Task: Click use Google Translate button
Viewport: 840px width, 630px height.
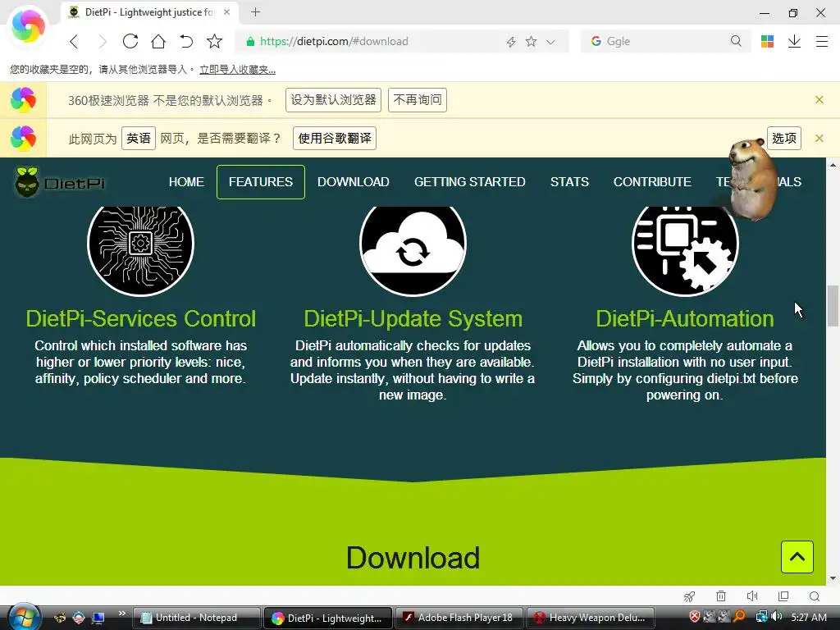Action: [x=335, y=138]
